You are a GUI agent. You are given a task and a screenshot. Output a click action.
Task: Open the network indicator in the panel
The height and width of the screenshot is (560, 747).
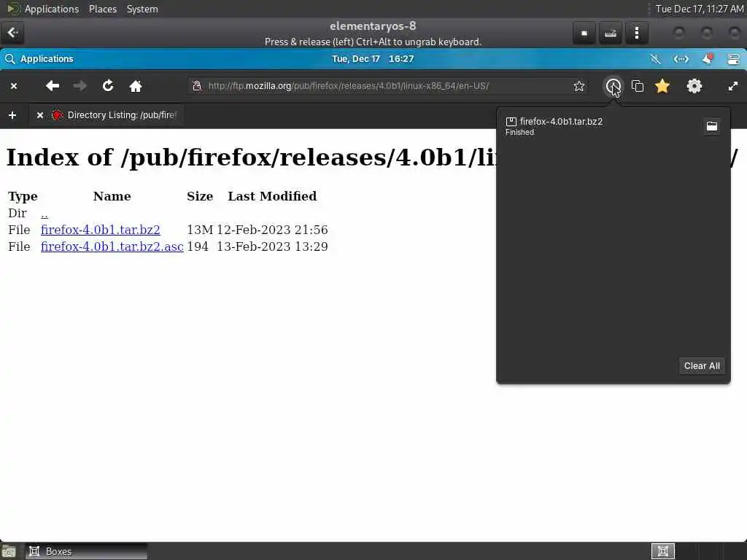click(x=681, y=59)
